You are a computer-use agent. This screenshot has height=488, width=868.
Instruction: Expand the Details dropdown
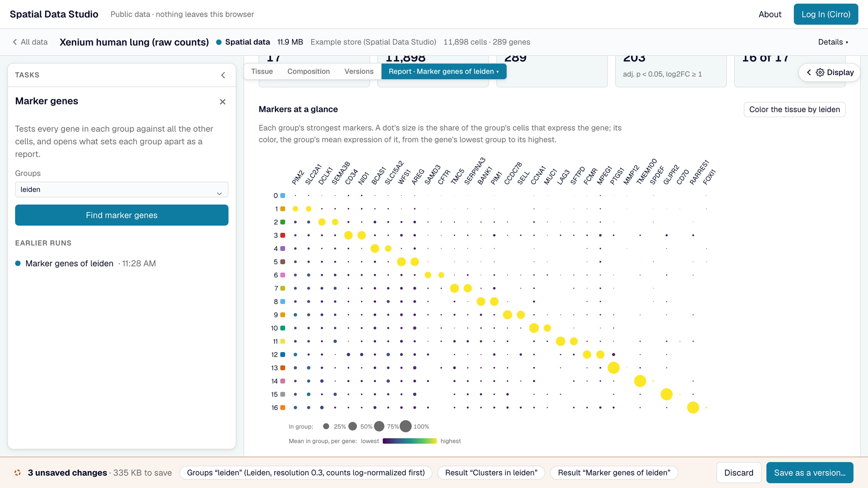tap(833, 42)
